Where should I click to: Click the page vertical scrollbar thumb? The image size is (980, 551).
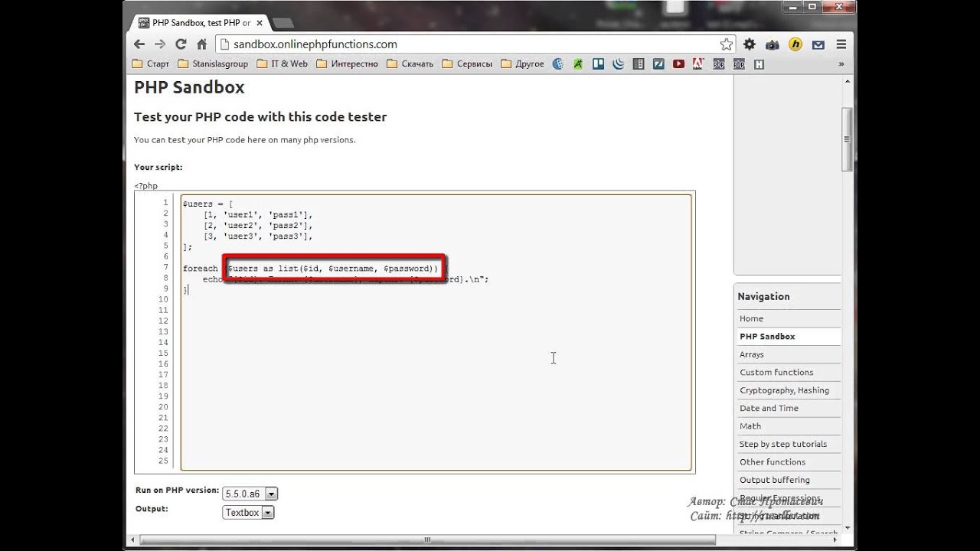point(847,139)
